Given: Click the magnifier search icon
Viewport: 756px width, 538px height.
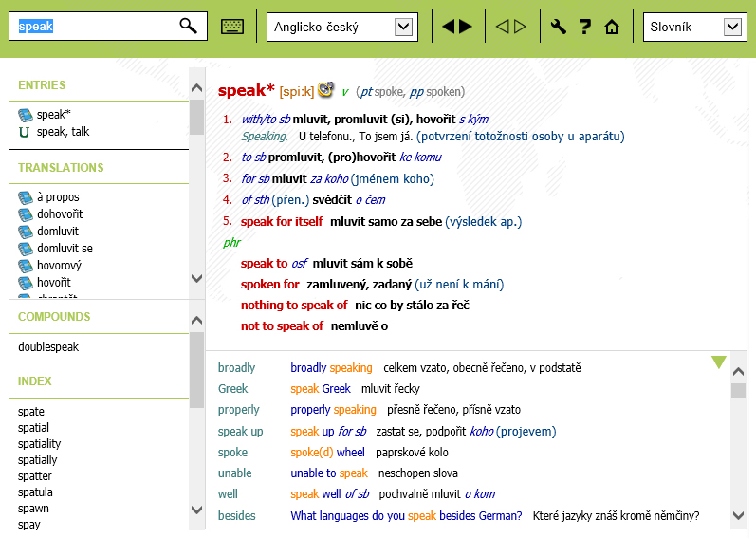Looking at the screenshot, I should click(x=188, y=26).
